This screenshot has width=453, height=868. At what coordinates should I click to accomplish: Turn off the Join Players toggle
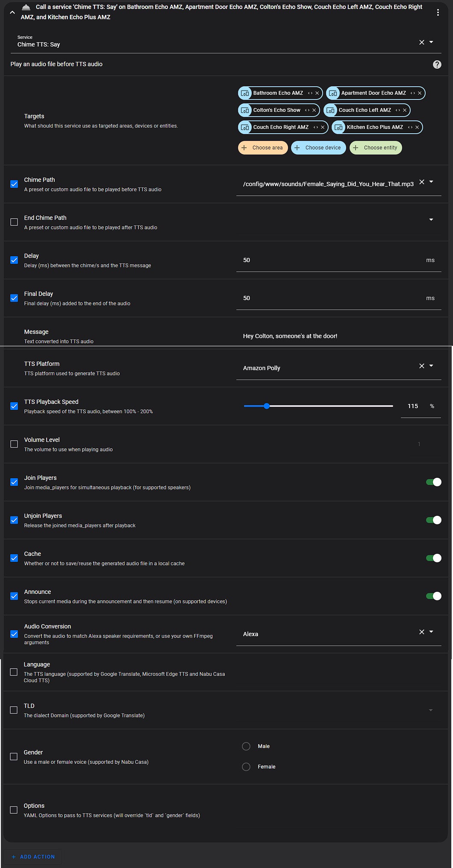pos(433,482)
